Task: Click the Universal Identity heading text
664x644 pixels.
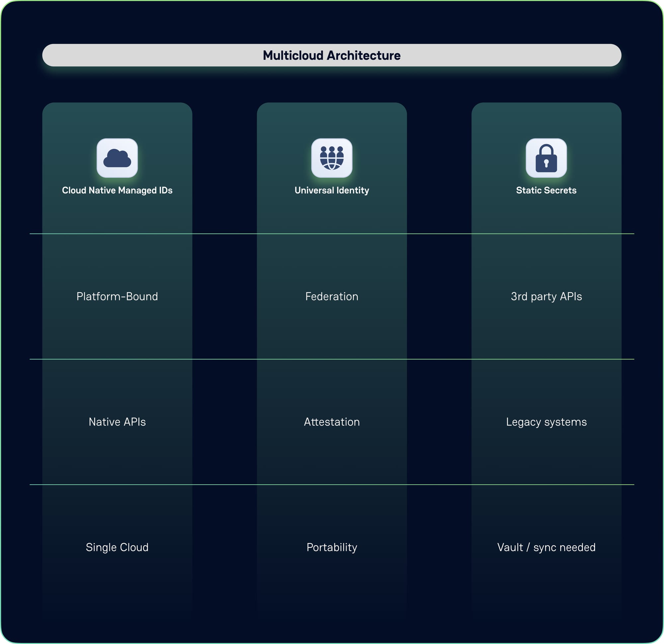Action: (332, 191)
